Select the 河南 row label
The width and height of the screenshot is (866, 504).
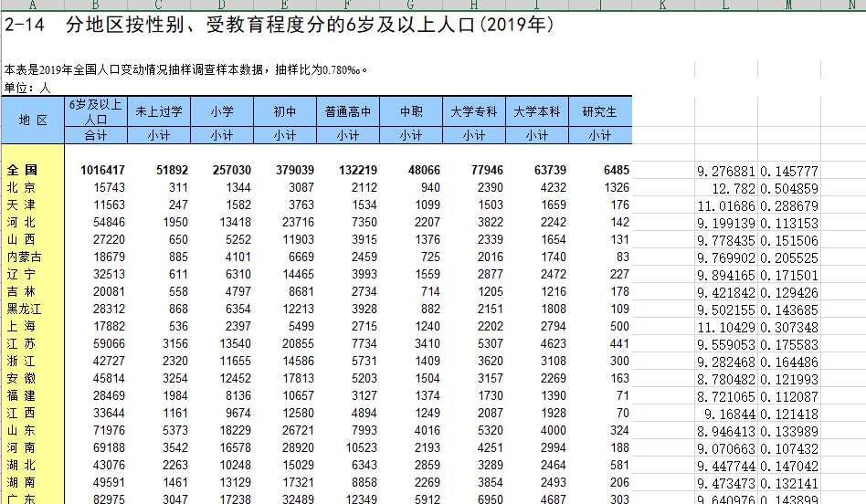[21, 447]
